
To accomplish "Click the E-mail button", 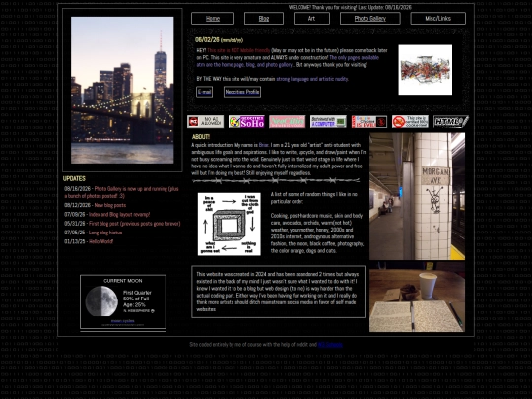I will pos(204,92).
